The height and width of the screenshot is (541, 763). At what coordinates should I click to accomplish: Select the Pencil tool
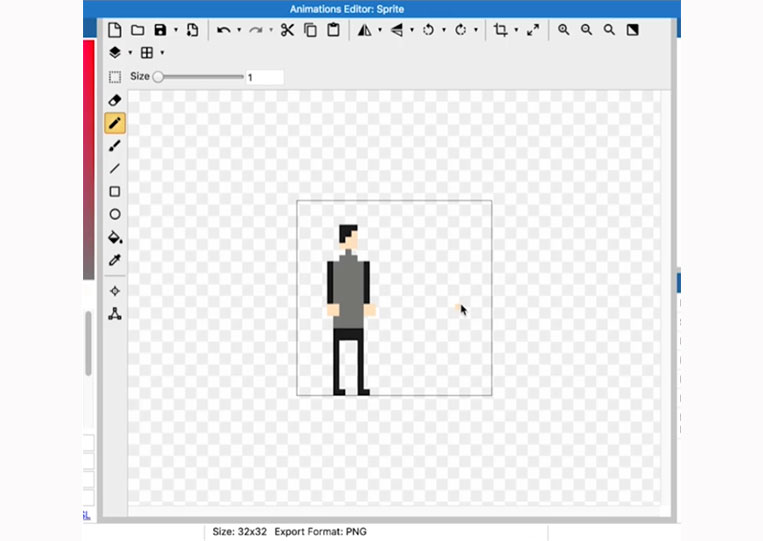pyautogui.click(x=115, y=123)
